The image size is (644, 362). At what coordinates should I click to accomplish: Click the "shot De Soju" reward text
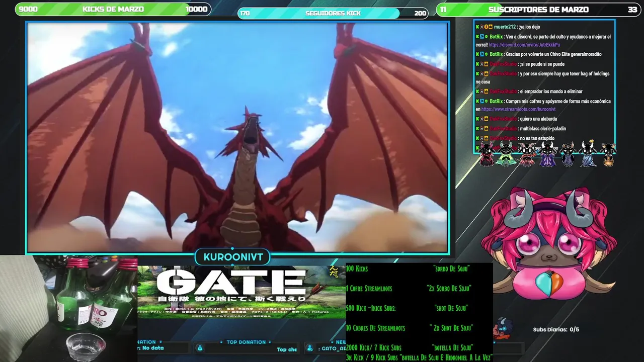(451, 308)
